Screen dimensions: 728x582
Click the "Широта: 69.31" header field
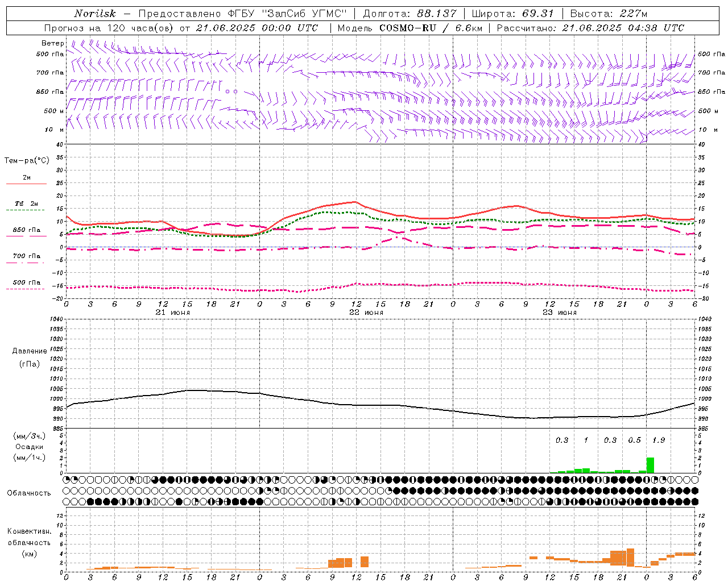coord(513,14)
